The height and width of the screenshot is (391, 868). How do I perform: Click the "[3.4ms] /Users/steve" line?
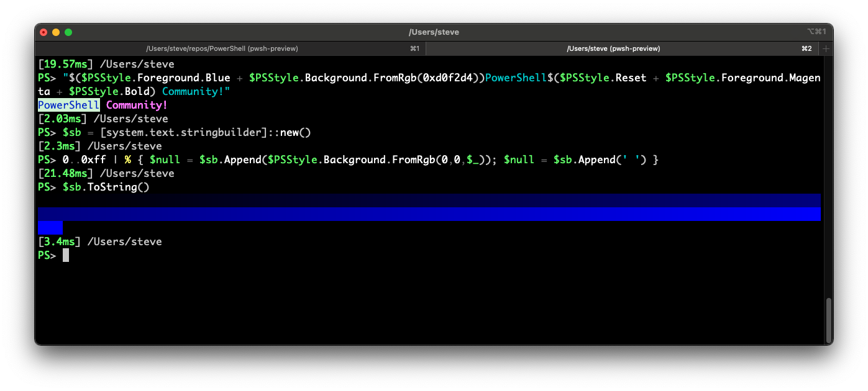[x=100, y=241]
